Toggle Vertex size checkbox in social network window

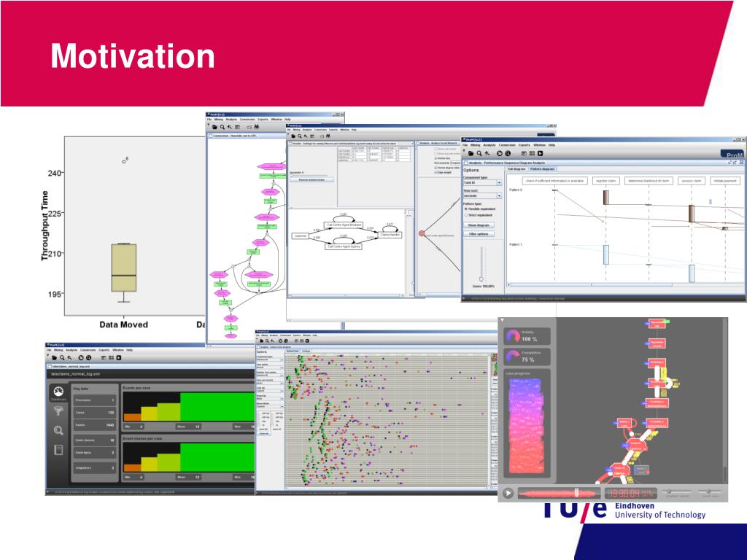436,158
